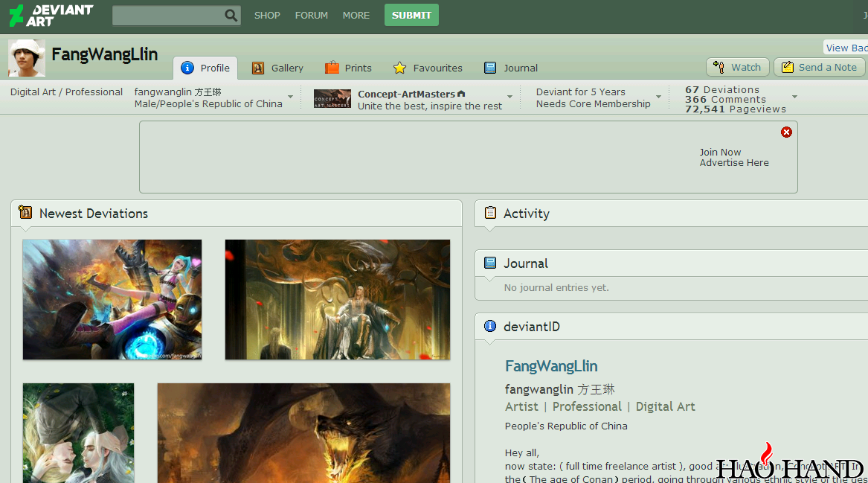
Task: Open the FORUM menu
Action: tap(311, 16)
